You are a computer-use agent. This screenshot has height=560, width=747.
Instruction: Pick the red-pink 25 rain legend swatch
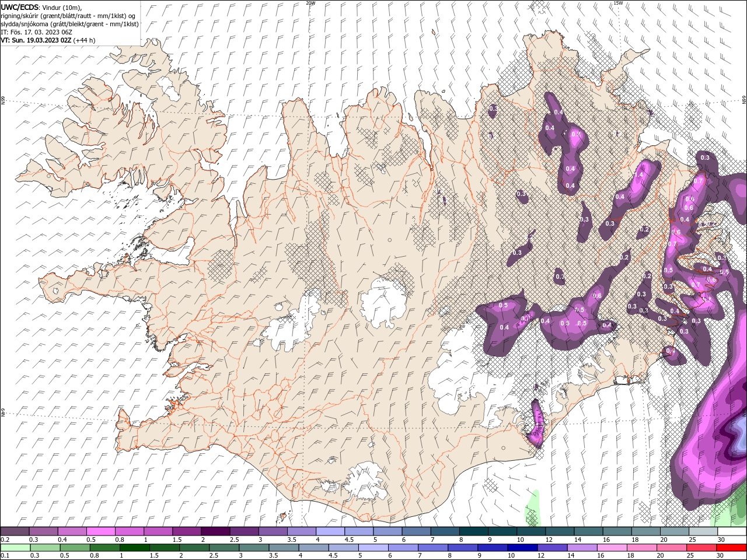[x=701, y=548]
